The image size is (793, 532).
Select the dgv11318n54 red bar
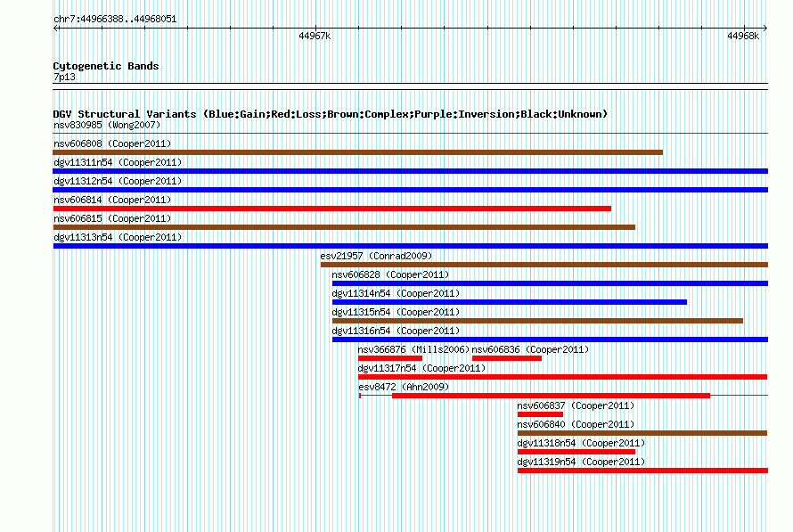tap(576, 452)
